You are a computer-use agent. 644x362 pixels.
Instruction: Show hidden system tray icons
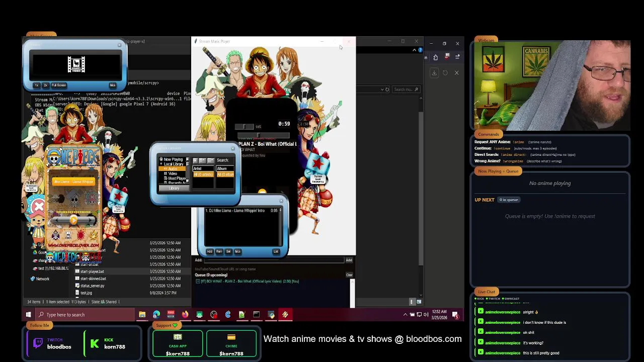pyautogui.click(x=406, y=315)
